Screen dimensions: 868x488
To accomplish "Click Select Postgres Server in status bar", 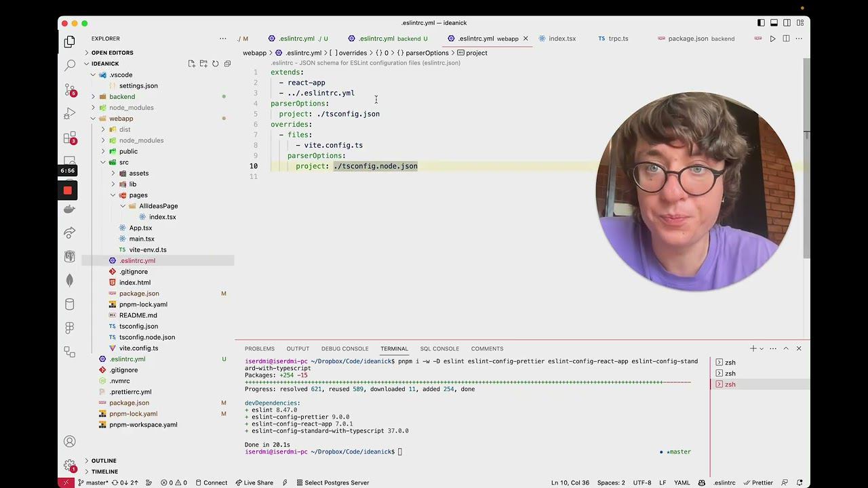I will [332, 483].
